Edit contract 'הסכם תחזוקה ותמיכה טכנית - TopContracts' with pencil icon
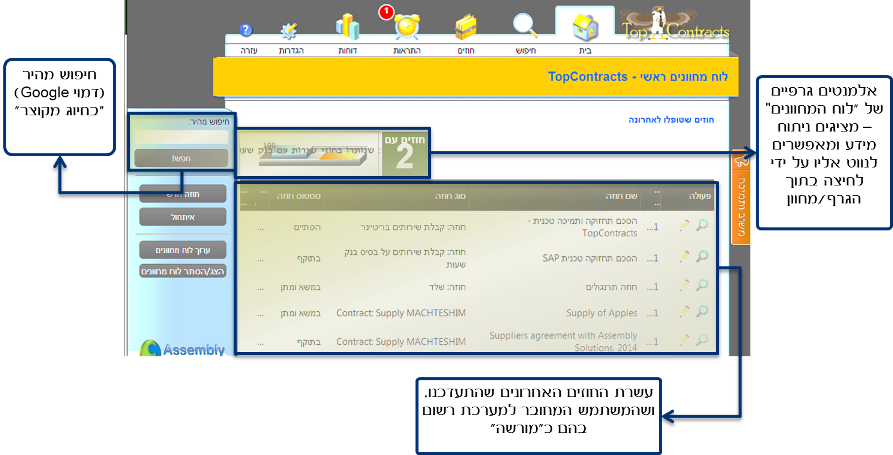 click(685, 226)
